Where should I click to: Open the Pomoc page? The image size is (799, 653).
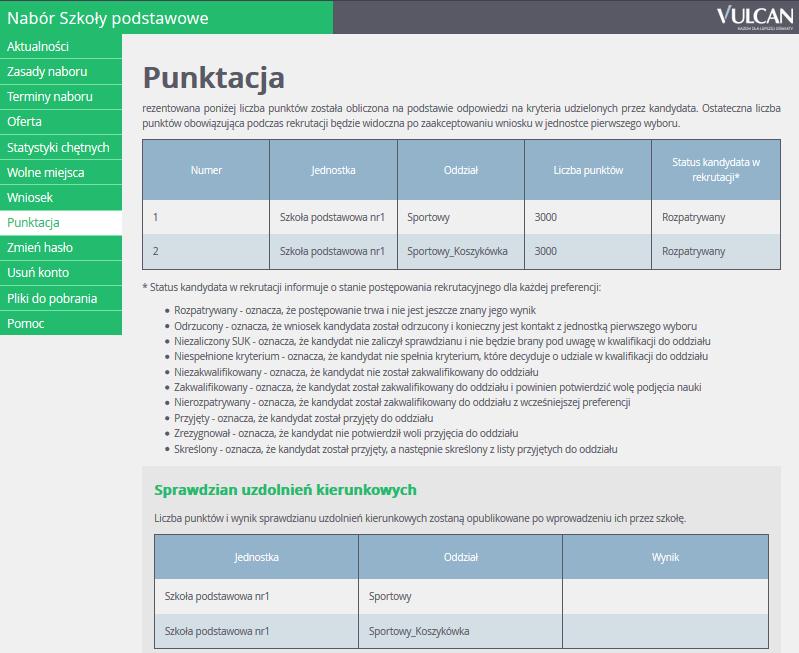click(61, 323)
